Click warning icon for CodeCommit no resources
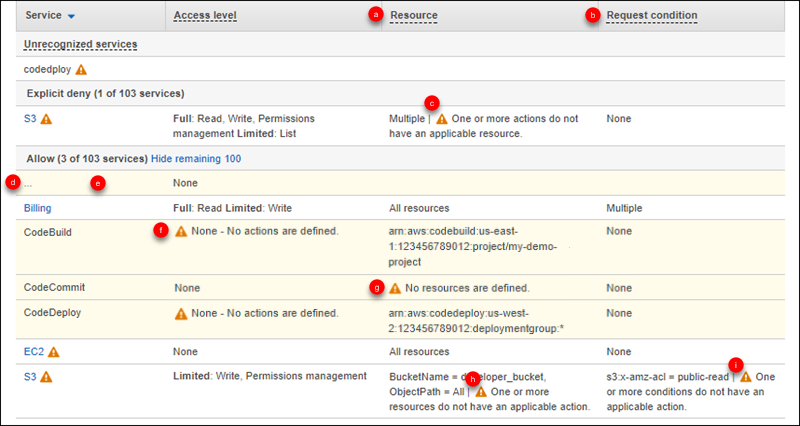Screen dimensions: 800x426 tap(395, 288)
